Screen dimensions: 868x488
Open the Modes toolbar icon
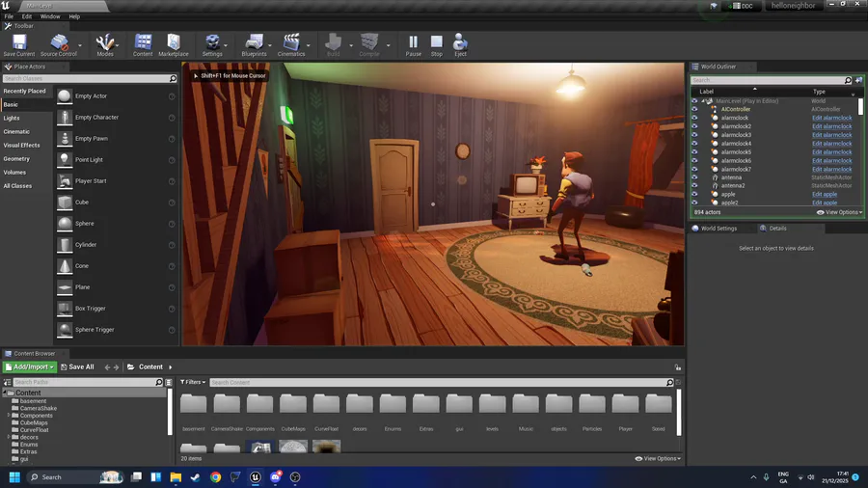tap(104, 45)
